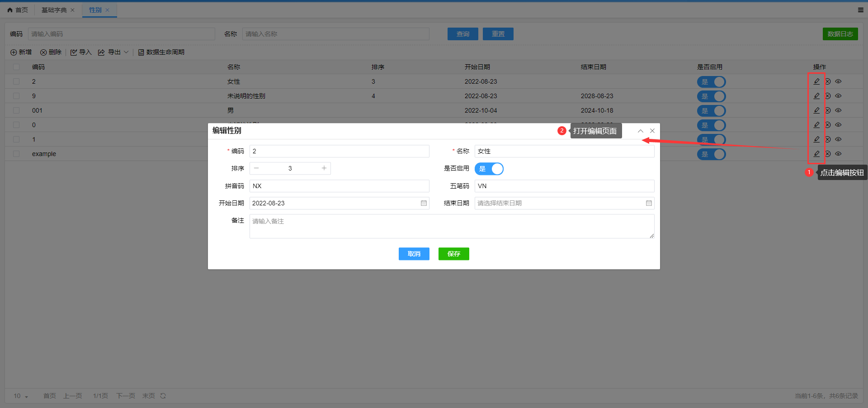Viewport: 868px width, 408px height.
Task: Click the 取消 cancel button
Action: [414, 254]
